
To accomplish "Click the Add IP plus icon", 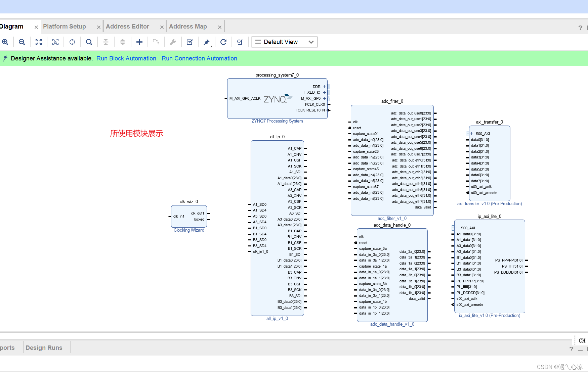I will tap(139, 42).
